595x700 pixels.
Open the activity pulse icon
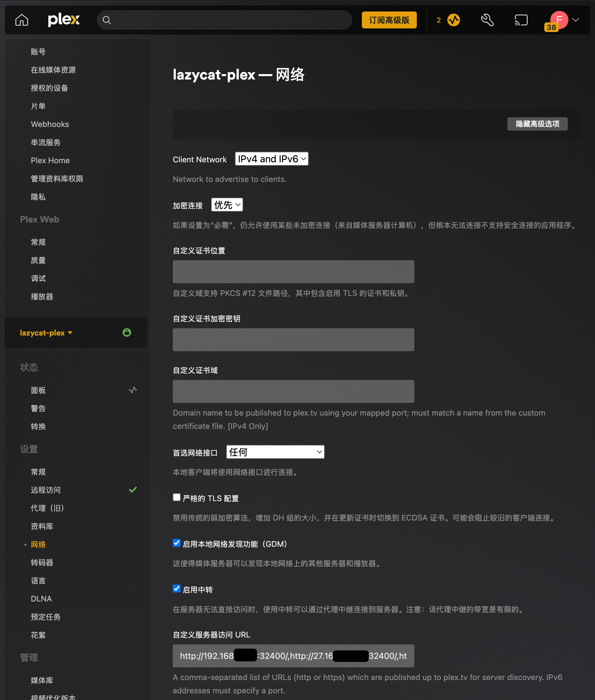coord(454,20)
